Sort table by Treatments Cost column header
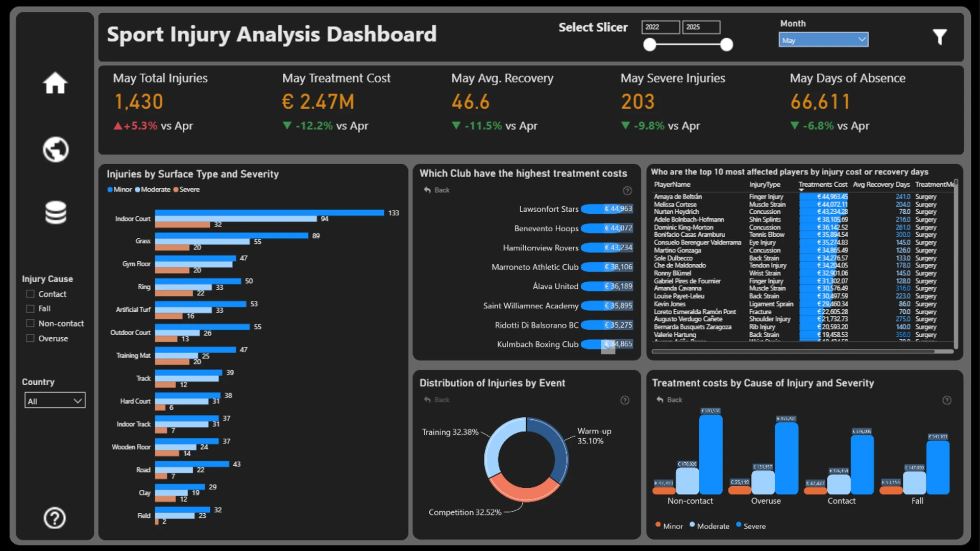This screenshot has height=551, width=980. [822, 185]
